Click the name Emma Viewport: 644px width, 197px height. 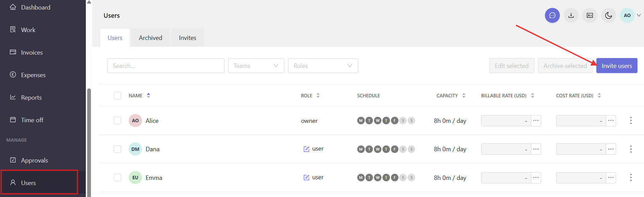point(154,178)
